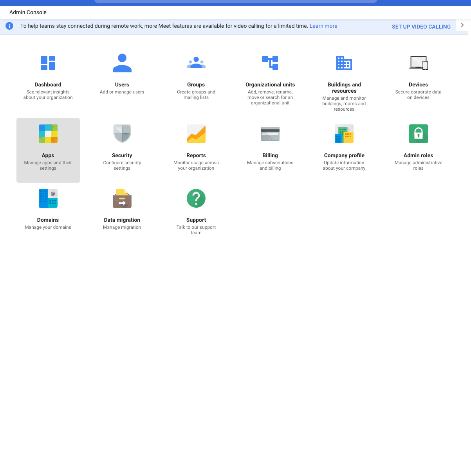This screenshot has width=471, height=476.
Task: Click the Organizational units label
Action: pos(270,84)
